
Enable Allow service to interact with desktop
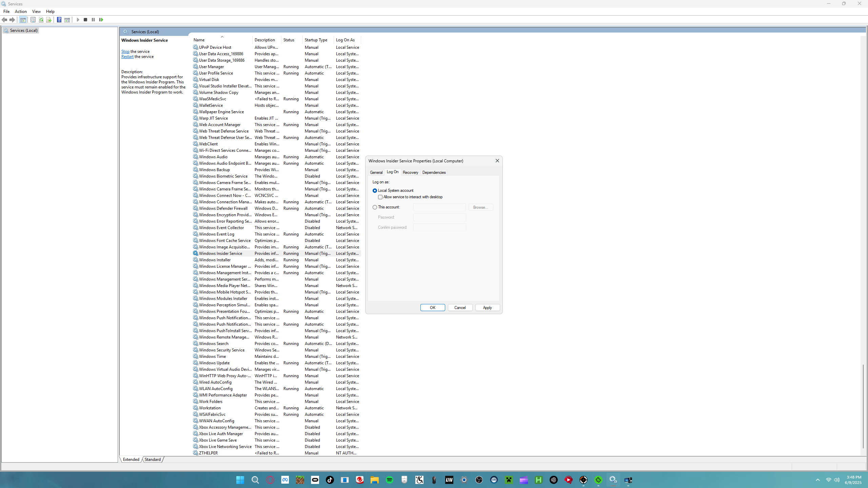[x=380, y=197]
